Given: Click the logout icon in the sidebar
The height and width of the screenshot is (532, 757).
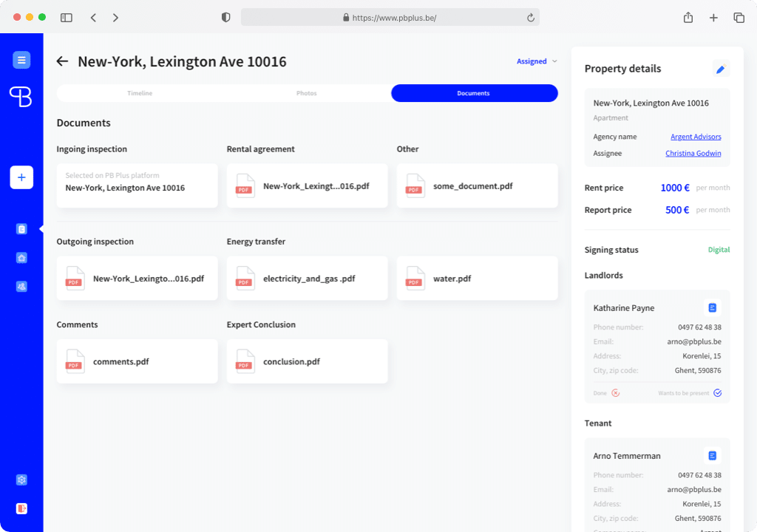Looking at the screenshot, I should (x=21, y=508).
